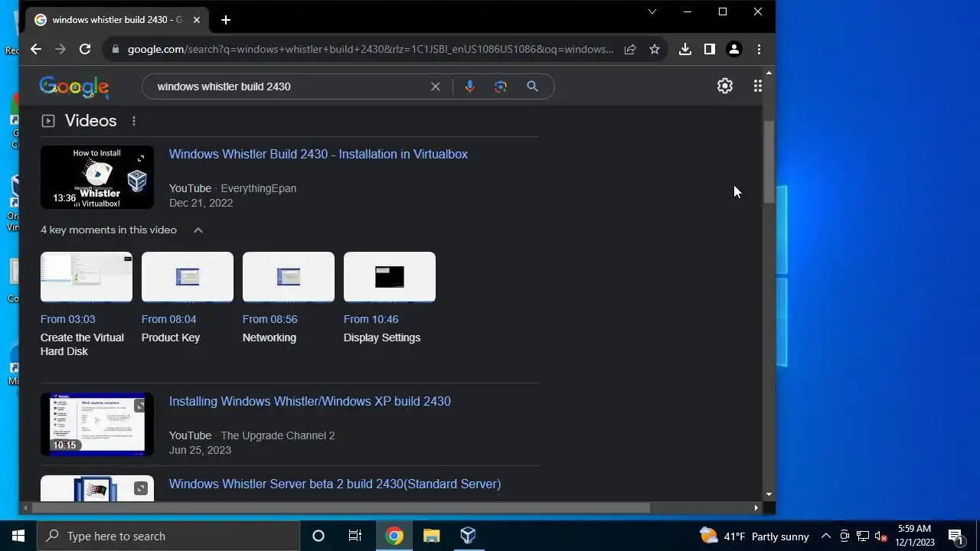The height and width of the screenshot is (551, 980).
Task: Open Videos section three-dot options
Action: click(134, 121)
